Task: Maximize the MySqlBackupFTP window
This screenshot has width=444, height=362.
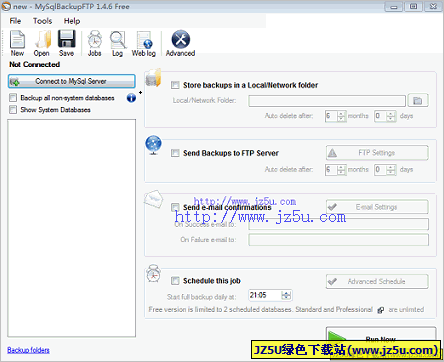Action: tap(413, 6)
